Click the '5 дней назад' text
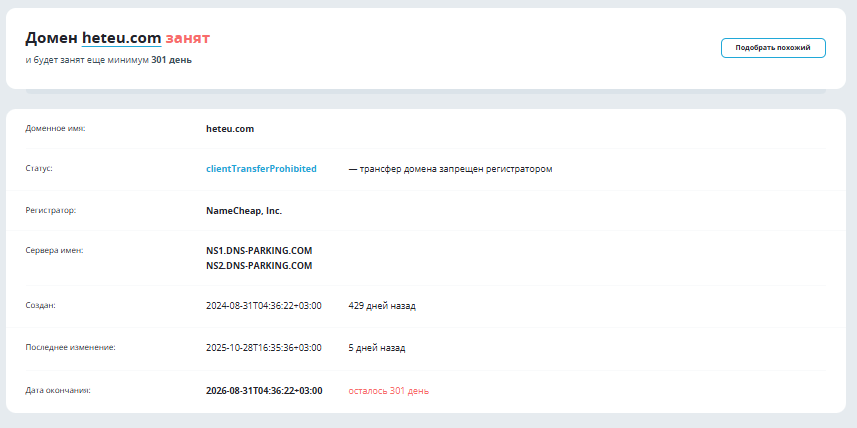This screenshot has width=857, height=428. 377,348
